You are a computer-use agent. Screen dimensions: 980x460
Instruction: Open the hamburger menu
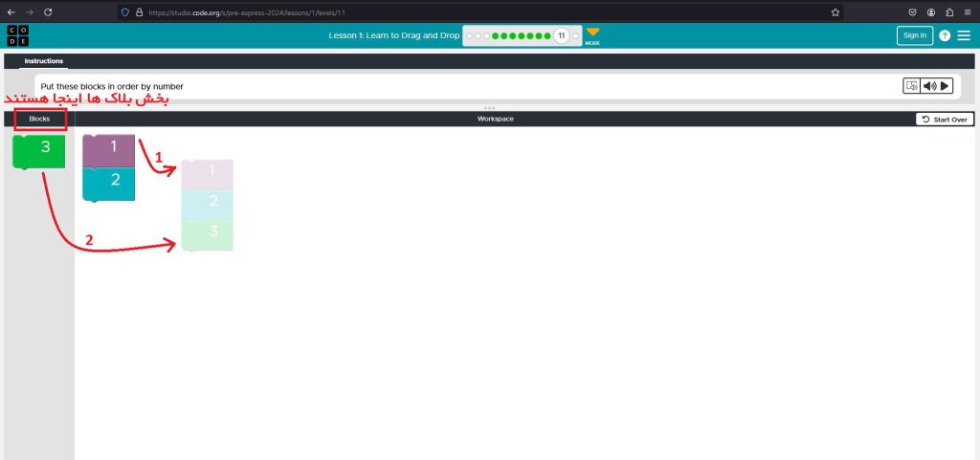point(964,35)
